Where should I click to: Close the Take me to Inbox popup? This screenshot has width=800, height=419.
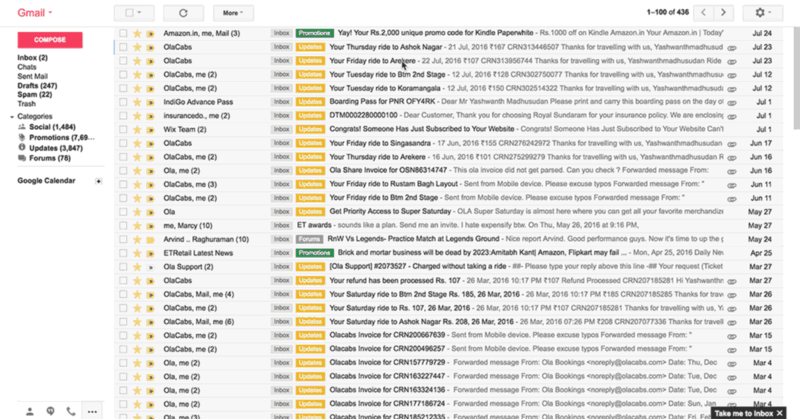pyautogui.click(x=780, y=413)
